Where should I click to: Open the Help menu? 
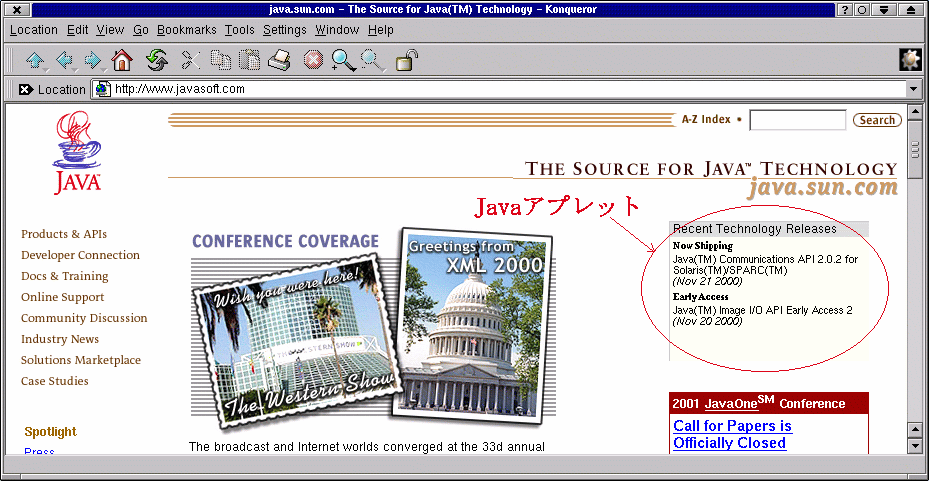pos(380,30)
